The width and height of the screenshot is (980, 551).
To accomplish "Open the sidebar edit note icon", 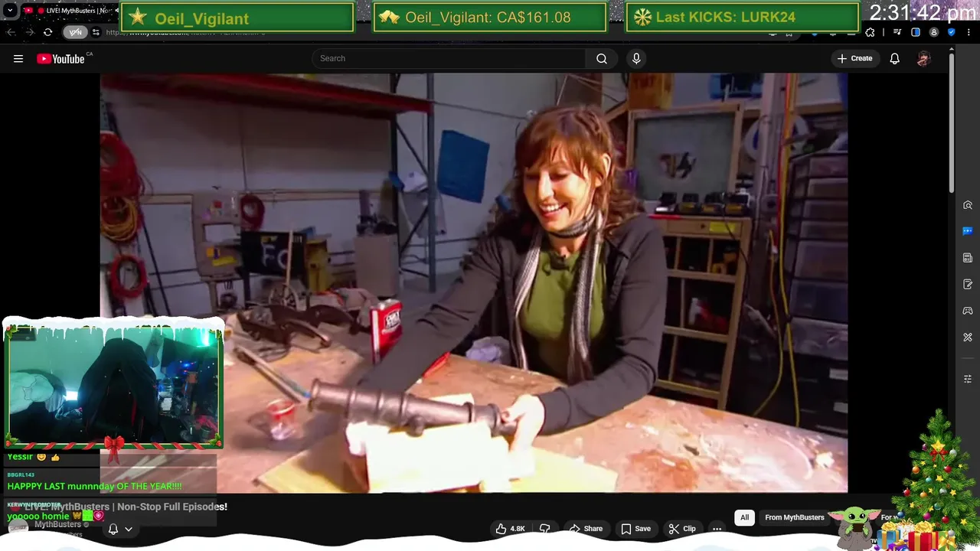I will pyautogui.click(x=968, y=285).
